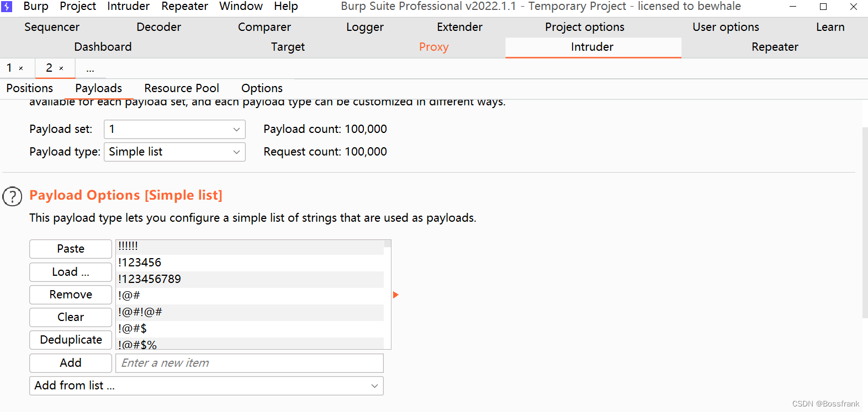Screen dimensions: 868x412
Task: Select payload item !@#$%
Action: point(250,344)
